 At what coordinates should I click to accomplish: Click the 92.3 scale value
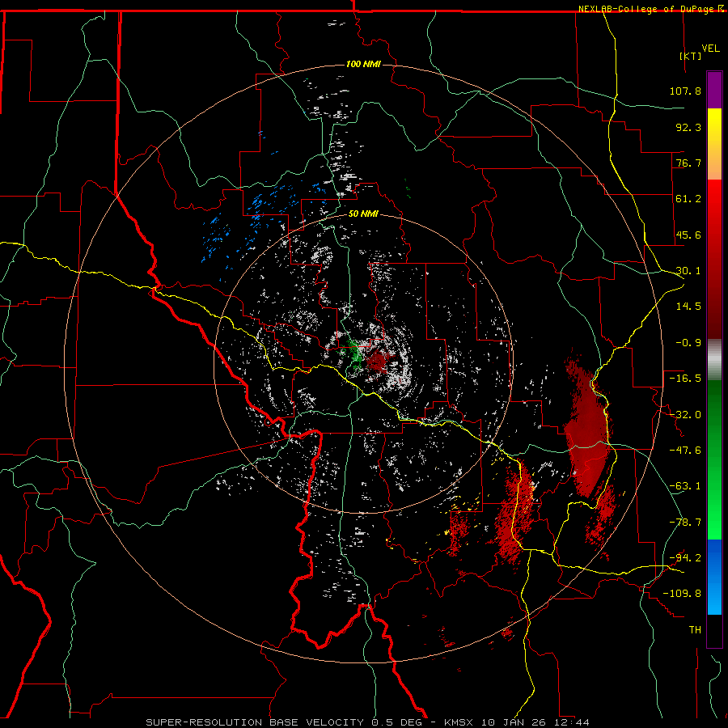(688, 127)
